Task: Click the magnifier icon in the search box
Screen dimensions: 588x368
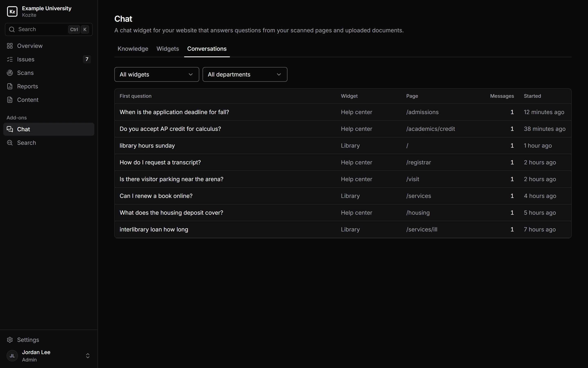Action: tap(12, 29)
